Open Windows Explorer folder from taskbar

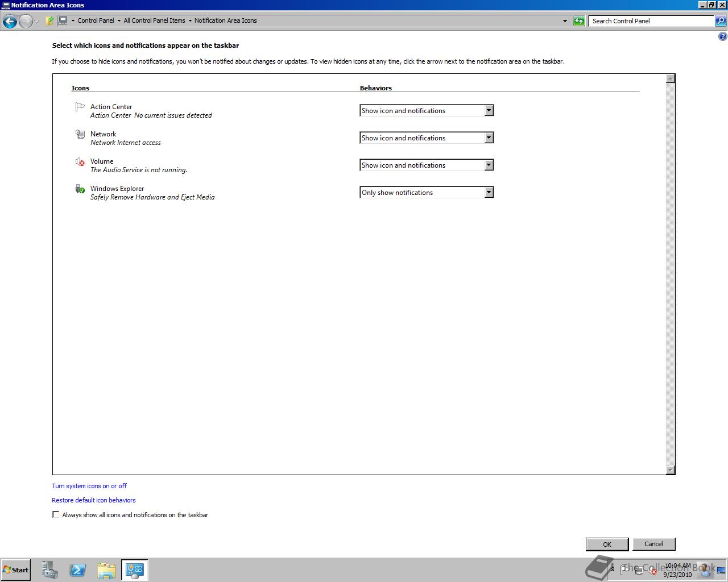pos(106,570)
